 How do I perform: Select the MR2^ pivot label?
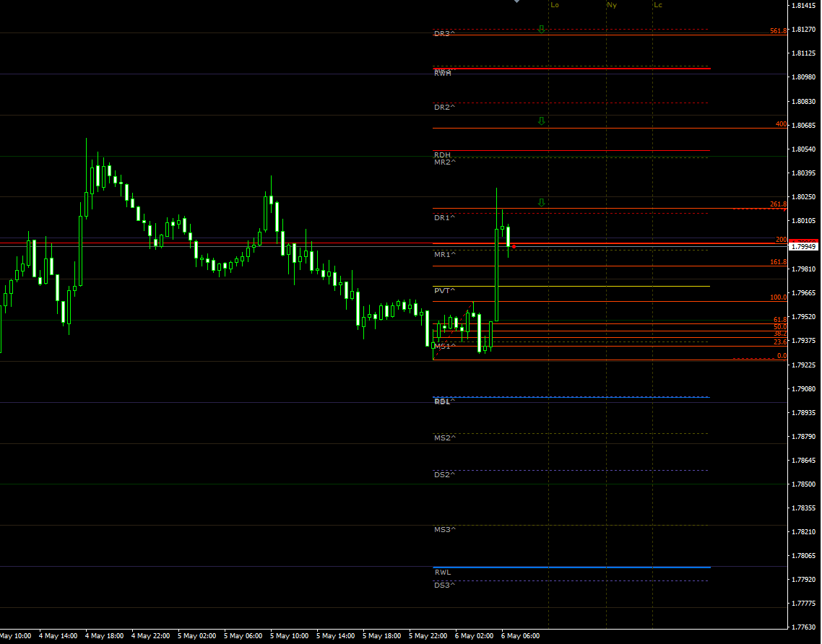coord(445,162)
